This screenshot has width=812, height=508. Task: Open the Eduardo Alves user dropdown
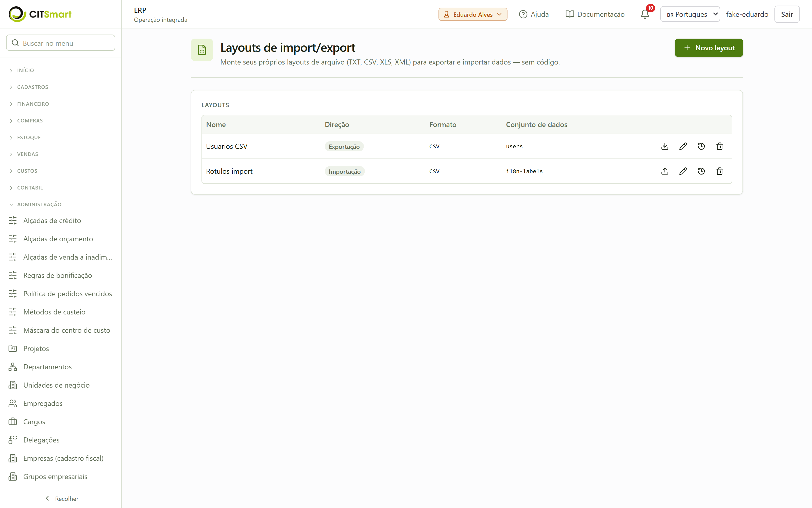pyautogui.click(x=472, y=14)
